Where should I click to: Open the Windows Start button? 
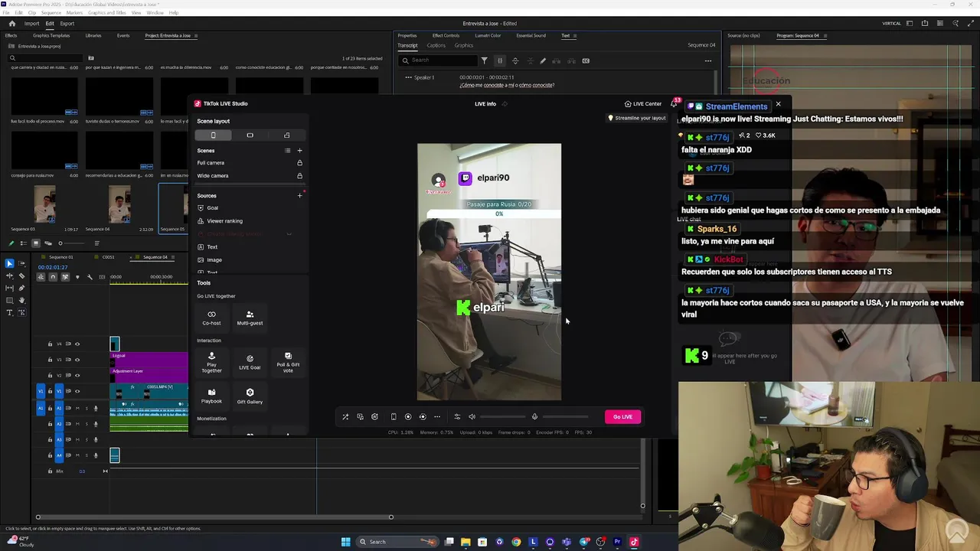point(345,542)
